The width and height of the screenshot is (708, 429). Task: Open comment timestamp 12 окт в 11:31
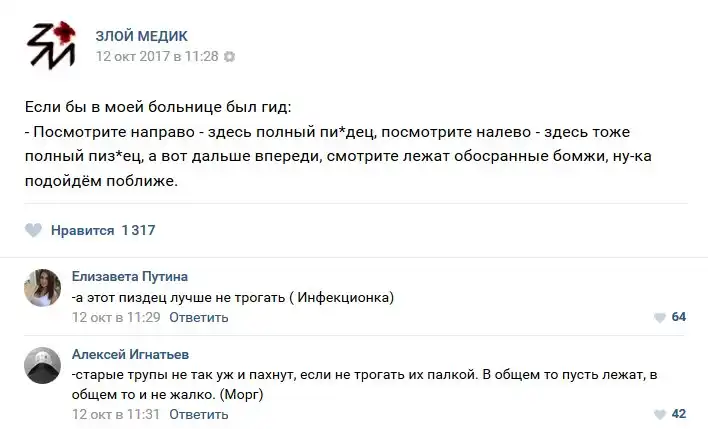click(116, 413)
